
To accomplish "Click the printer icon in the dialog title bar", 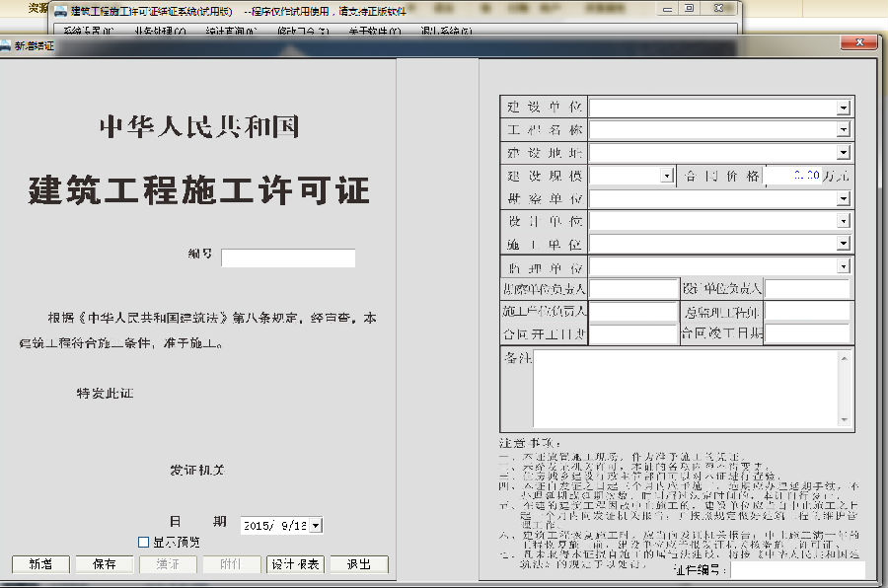I will pos(5,46).
